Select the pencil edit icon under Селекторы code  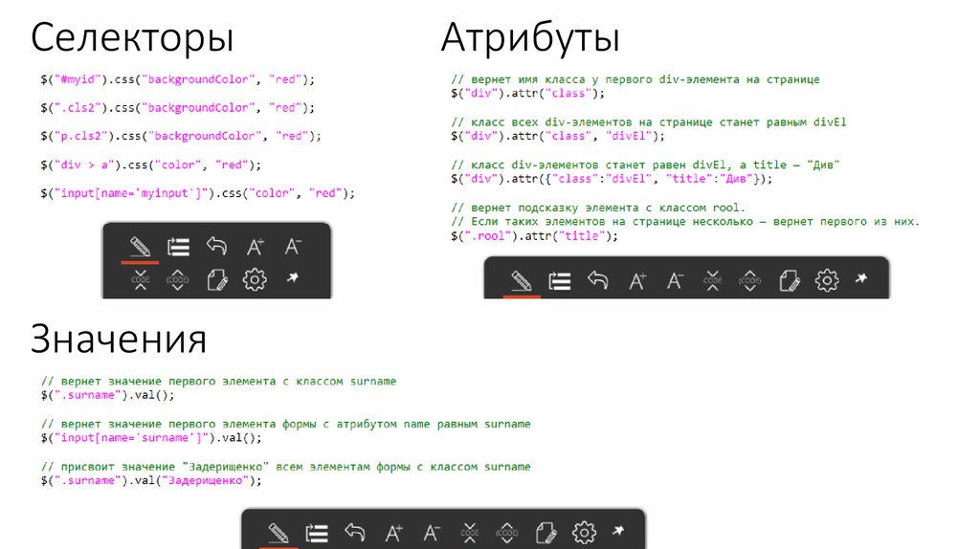pyautogui.click(x=141, y=247)
